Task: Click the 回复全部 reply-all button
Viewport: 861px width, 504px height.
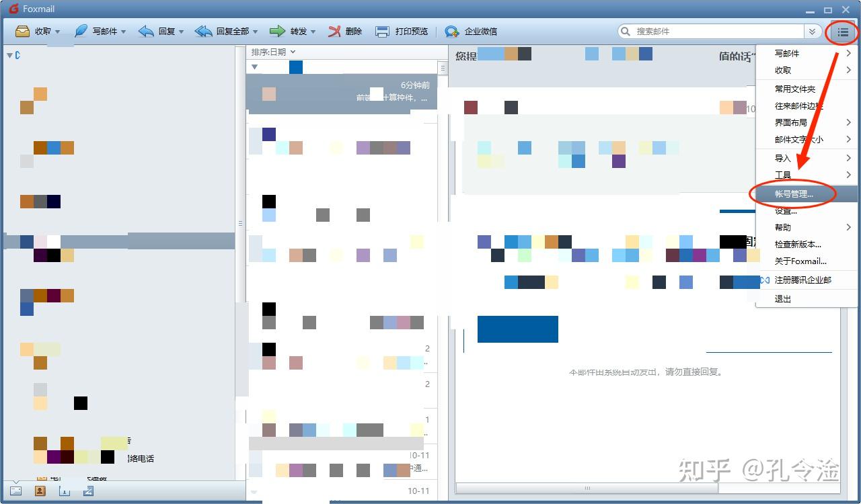Action: 221,31
